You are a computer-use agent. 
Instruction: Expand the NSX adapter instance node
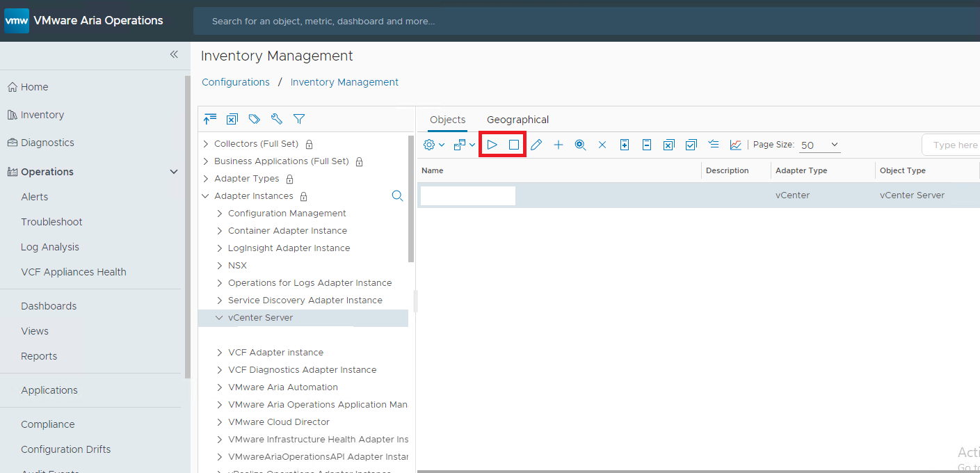pos(220,266)
